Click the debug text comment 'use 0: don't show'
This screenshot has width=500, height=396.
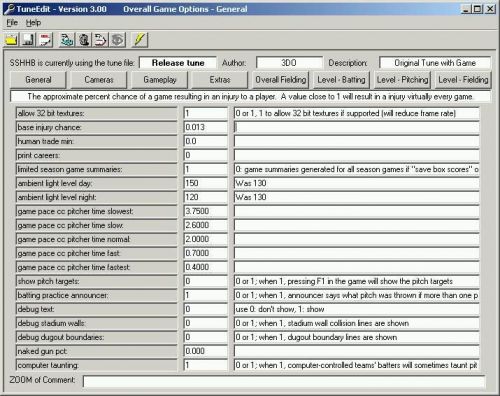coord(357,309)
